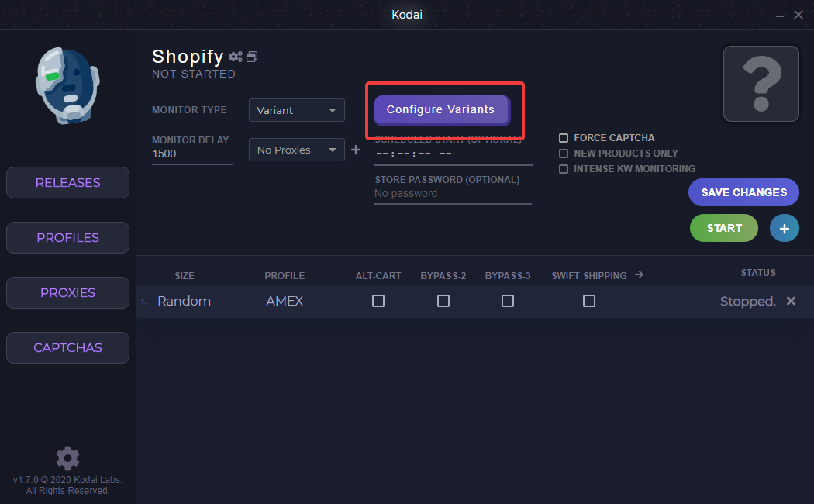
Task: Remove the Random size task with X
Action: pyautogui.click(x=791, y=301)
